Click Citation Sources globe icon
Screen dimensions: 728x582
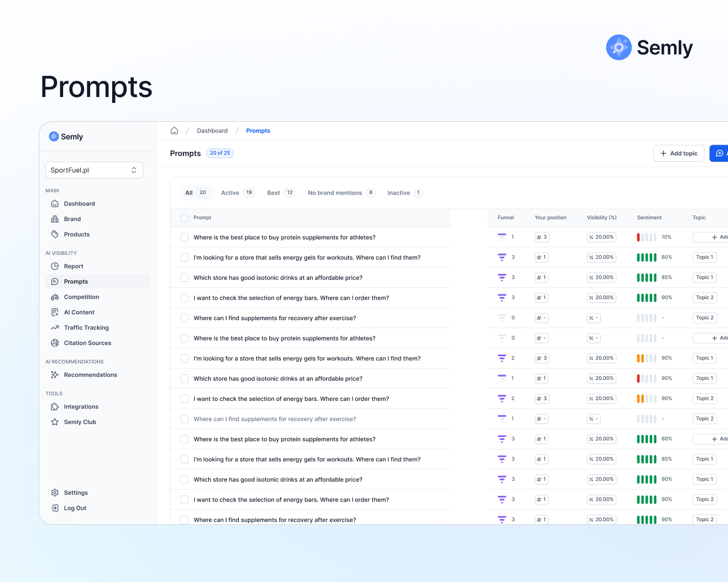(55, 343)
